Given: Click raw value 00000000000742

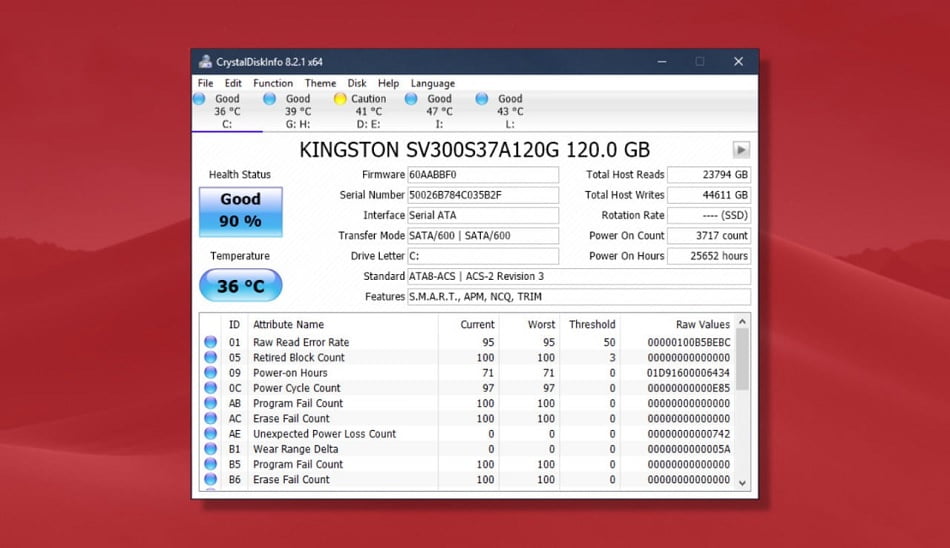Looking at the screenshot, I should [688, 433].
